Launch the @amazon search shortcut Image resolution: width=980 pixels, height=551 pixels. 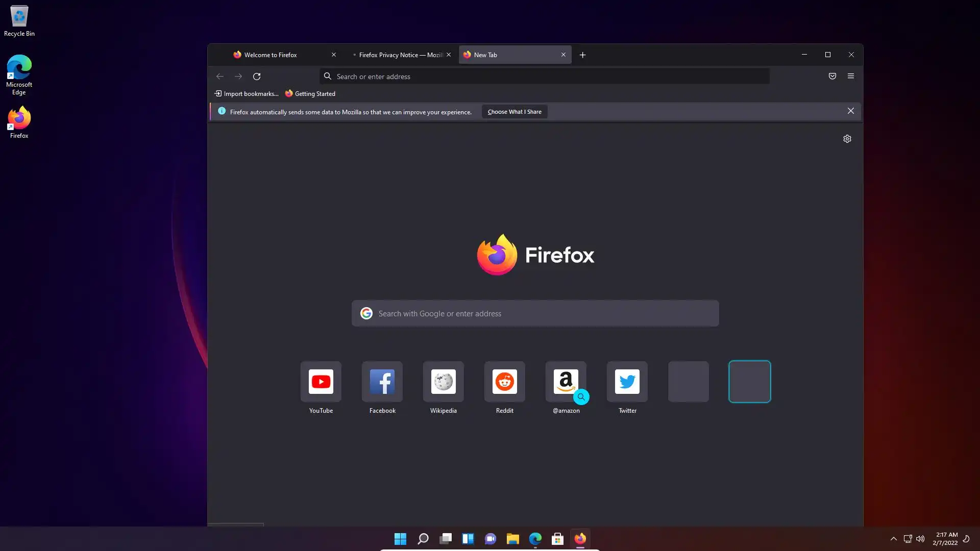pos(566,382)
